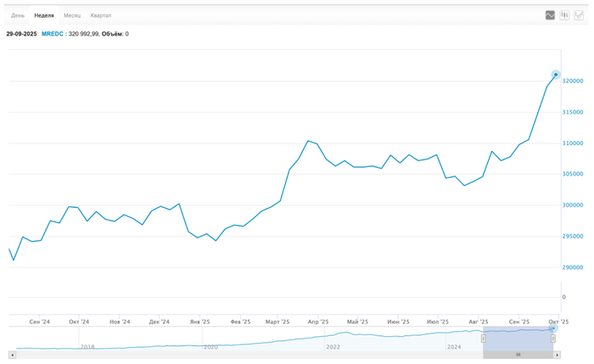The width and height of the screenshot is (594, 364).
Task: Select the День period tab
Action: coord(18,15)
